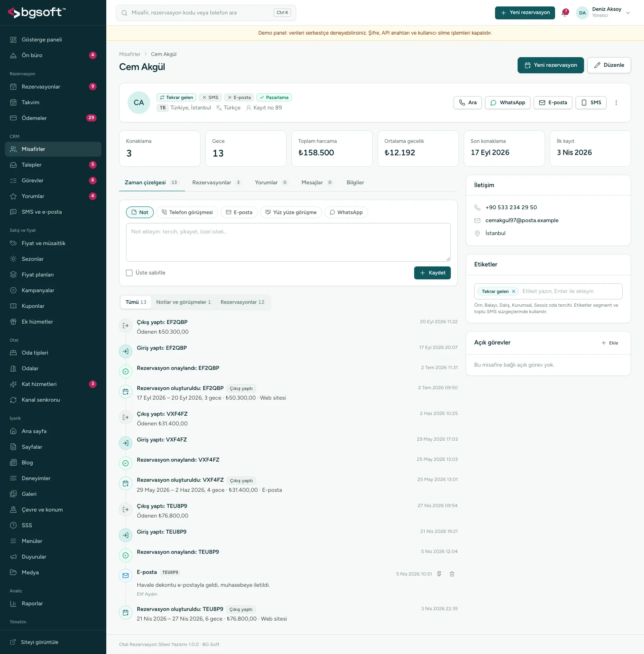The width and height of the screenshot is (644, 654).
Task: Open the Mesajlar tab
Action: coord(317,182)
